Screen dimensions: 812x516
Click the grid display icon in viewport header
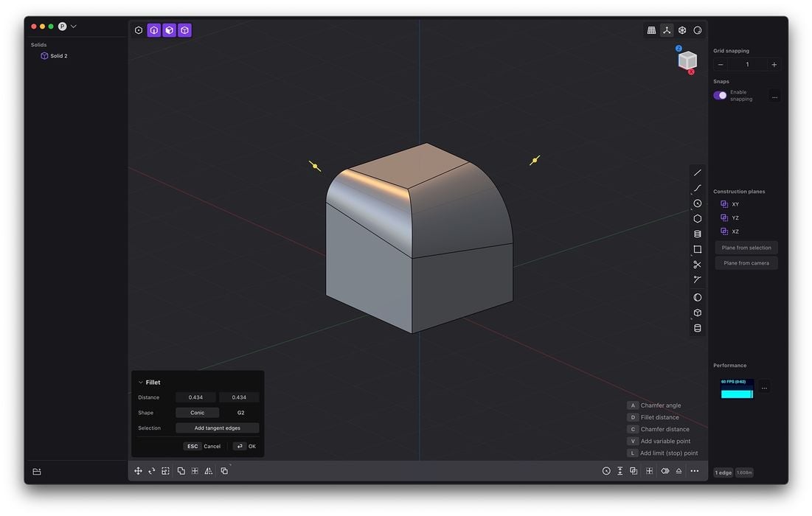click(651, 30)
